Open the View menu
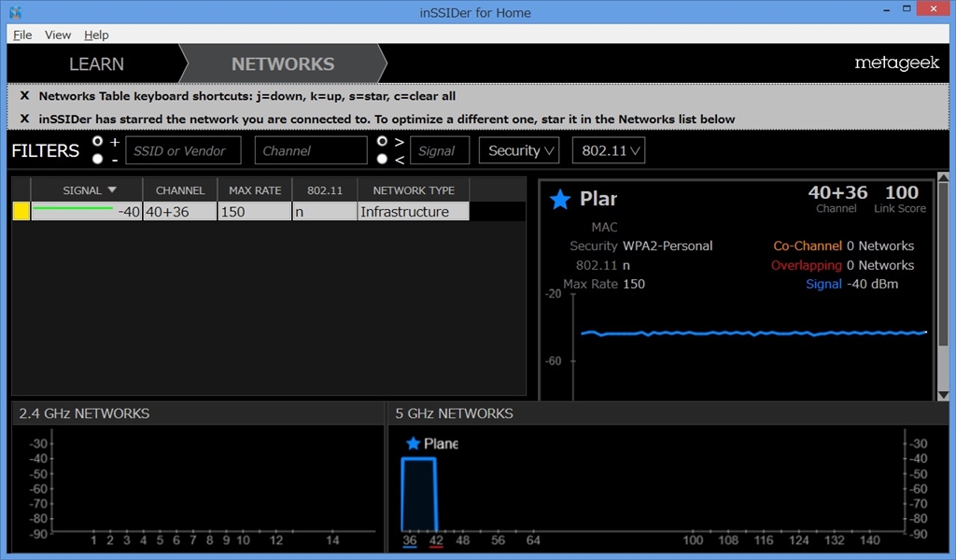Screen dimensions: 956x560 click(57, 35)
